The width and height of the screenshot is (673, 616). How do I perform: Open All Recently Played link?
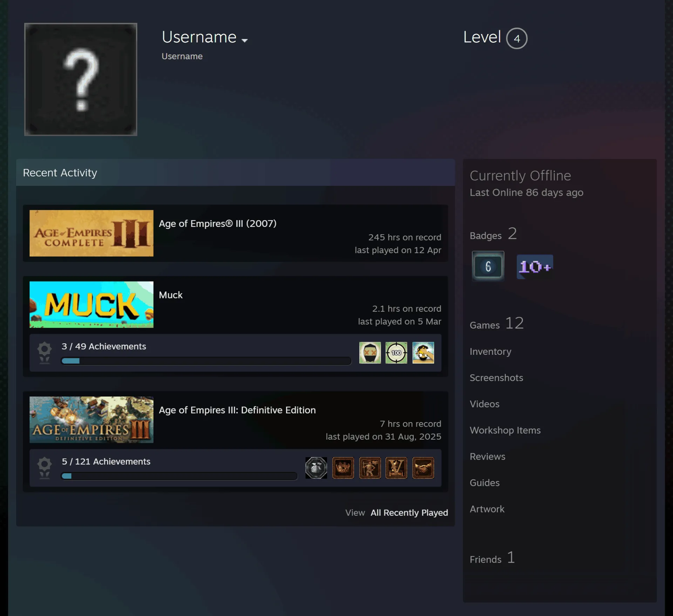(x=409, y=513)
